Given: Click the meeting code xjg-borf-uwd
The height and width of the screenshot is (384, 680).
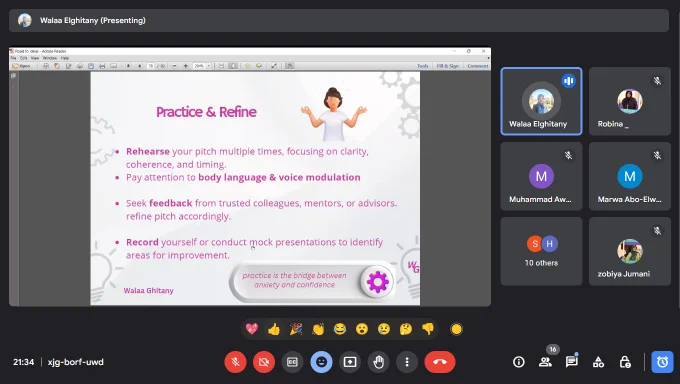Looking at the screenshot, I should pyautogui.click(x=75, y=362).
